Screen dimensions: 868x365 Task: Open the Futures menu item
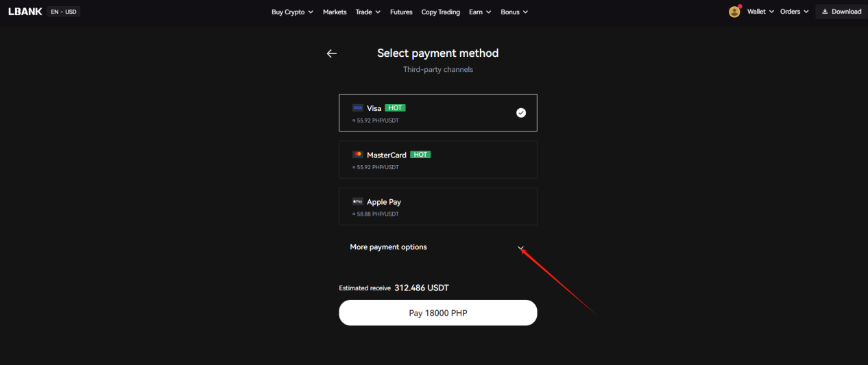pyautogui.click(x=401, y=12)
